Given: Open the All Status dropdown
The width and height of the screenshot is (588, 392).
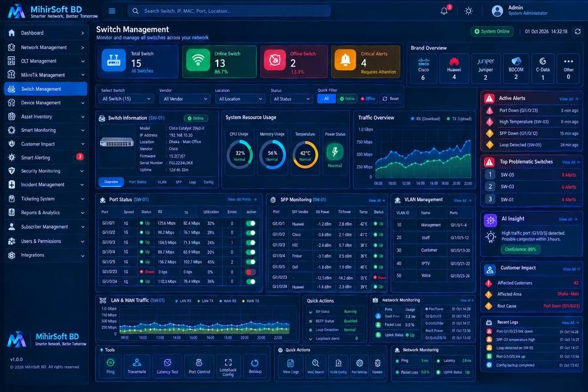Looking at the screenshot, I should 291,99.
